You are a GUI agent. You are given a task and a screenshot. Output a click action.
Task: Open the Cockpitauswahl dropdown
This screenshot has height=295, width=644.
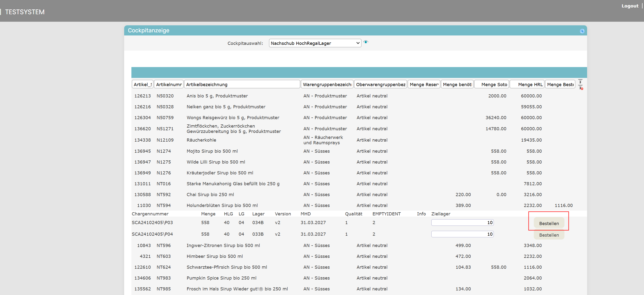click(x=315, y=43)
